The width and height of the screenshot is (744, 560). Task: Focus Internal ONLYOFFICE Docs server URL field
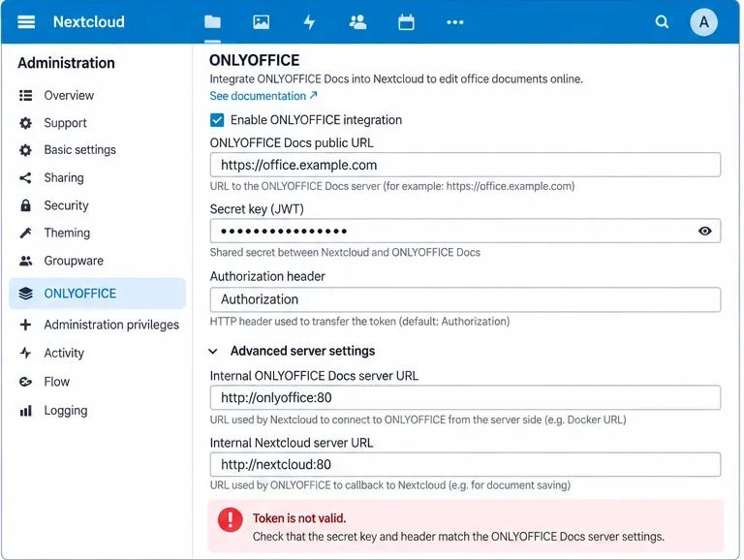(465, 397)
